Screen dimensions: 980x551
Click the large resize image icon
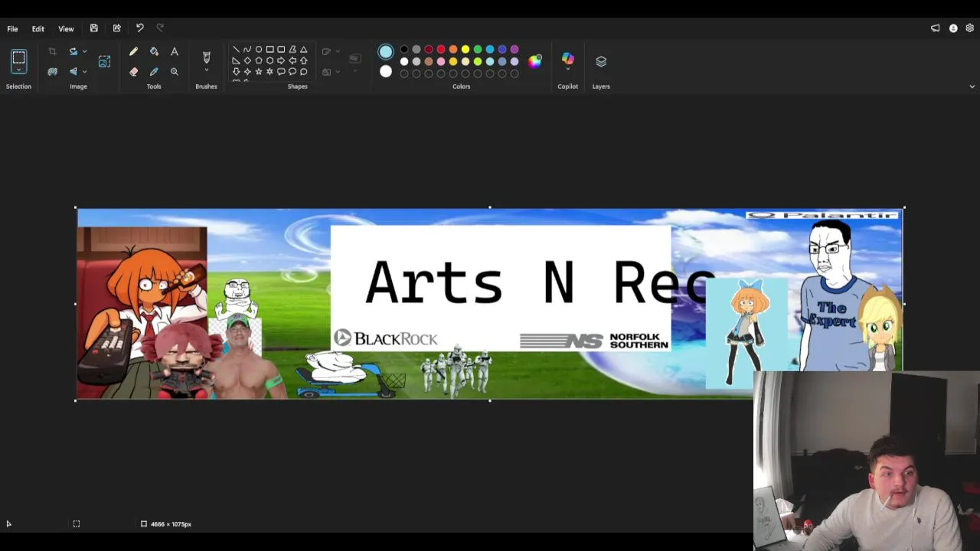[104, 61]
